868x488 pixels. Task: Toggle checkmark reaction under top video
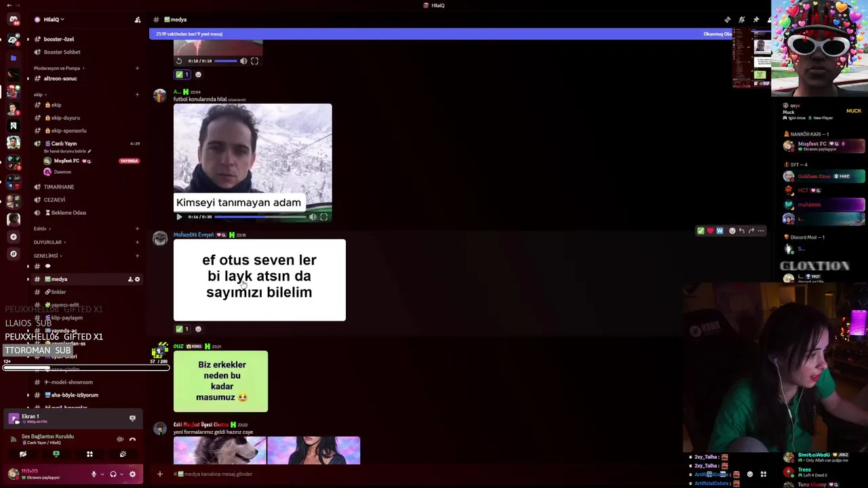[x=182, y=75]
